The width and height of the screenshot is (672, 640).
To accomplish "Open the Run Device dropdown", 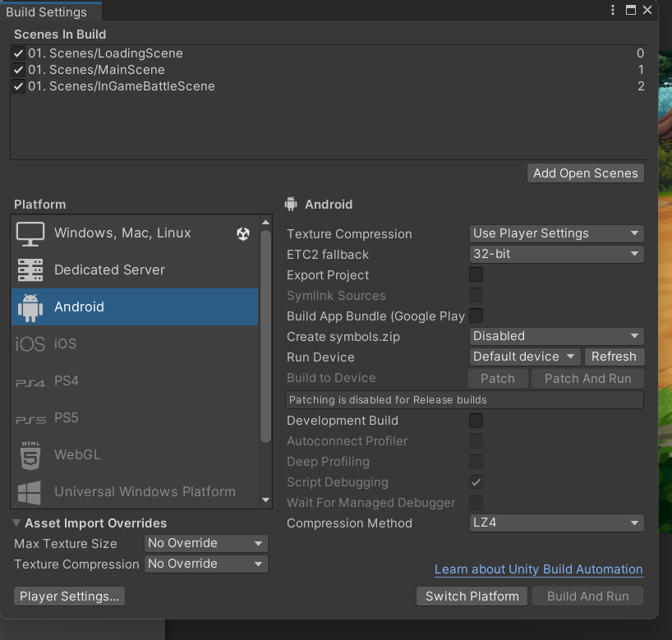I will (525, 357).
